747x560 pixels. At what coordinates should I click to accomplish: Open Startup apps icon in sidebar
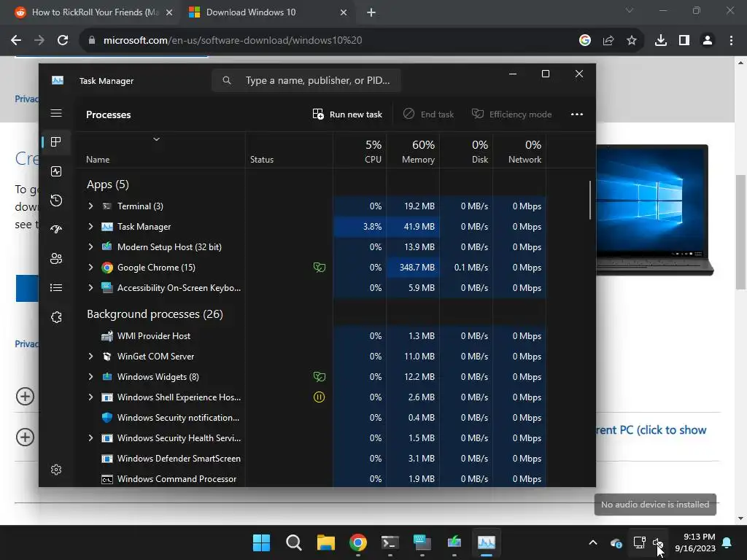(56, 230)
